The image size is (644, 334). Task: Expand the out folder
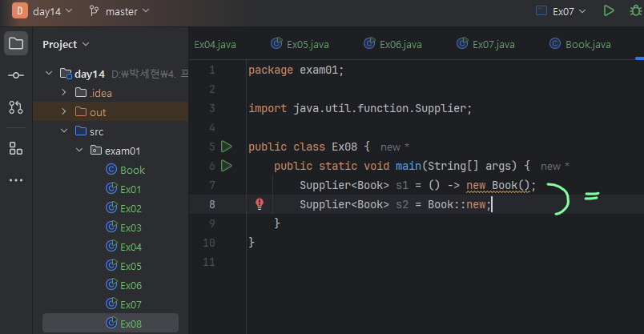pyautogui.click(x=65, y=112)
